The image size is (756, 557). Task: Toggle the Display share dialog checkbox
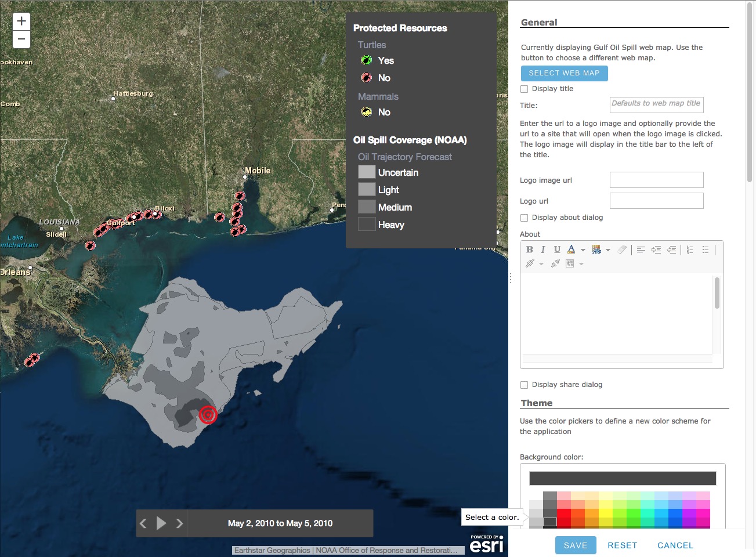pyautogui.click(x=525, y=385)
